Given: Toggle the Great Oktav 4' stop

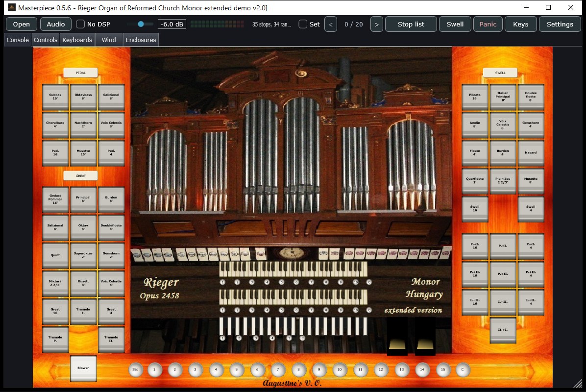Looking at the screenshot, I should 83,227.
